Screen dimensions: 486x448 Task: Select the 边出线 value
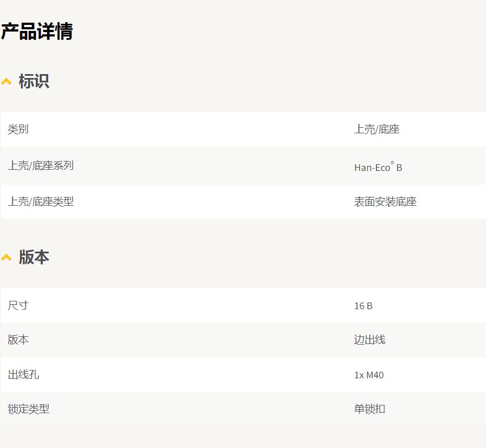369,340
